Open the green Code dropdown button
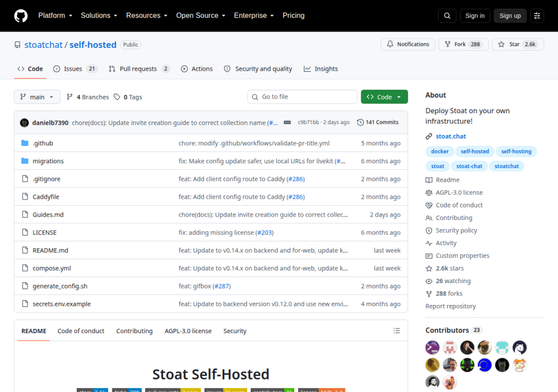Screen dimensions: 558x392 click(384, 97)
